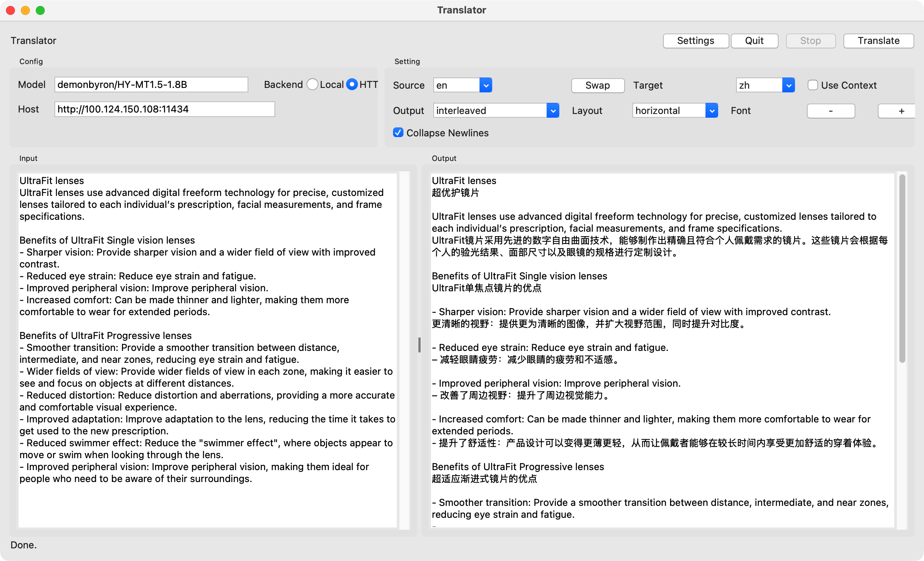924x561 pixels.
Task: Open the Target language dropdown
Action: 765,85
